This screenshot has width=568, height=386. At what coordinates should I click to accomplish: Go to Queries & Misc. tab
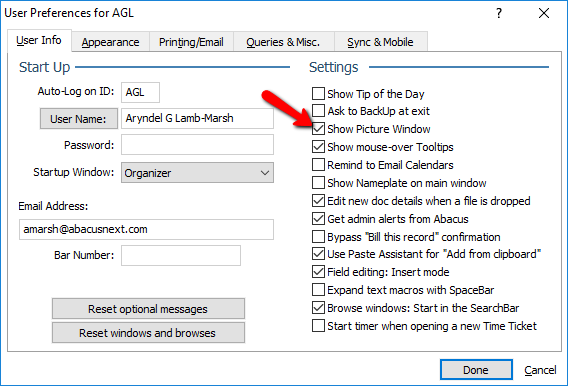coord(283,42)
